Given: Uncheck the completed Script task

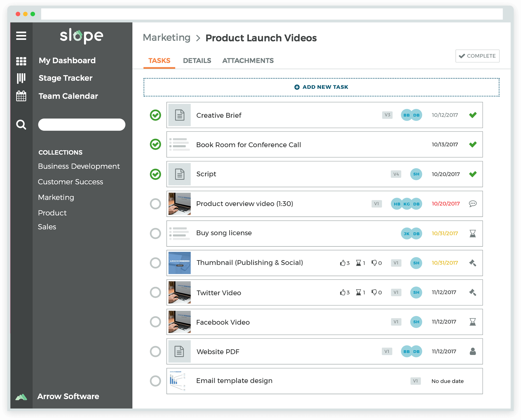Looking at the screenshot, I should point(155,174).
